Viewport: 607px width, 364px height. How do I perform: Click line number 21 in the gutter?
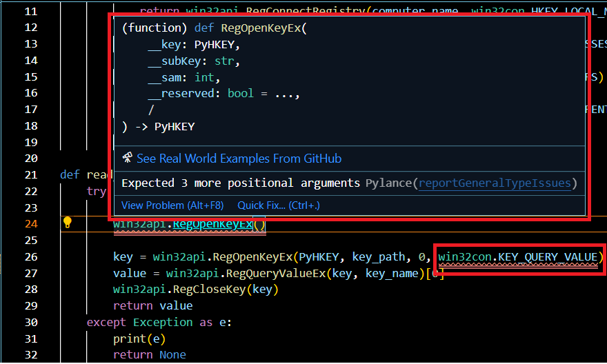(x=31, y=175)
